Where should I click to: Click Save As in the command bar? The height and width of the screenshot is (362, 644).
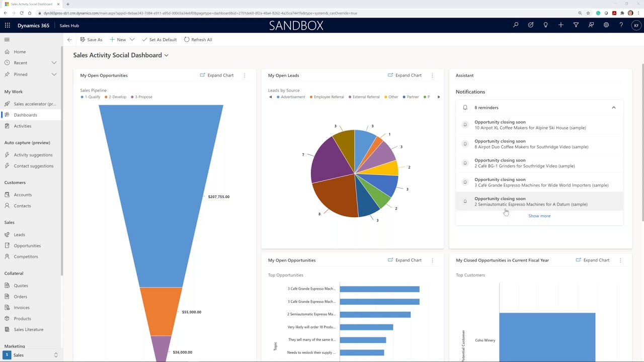point(91,40)
